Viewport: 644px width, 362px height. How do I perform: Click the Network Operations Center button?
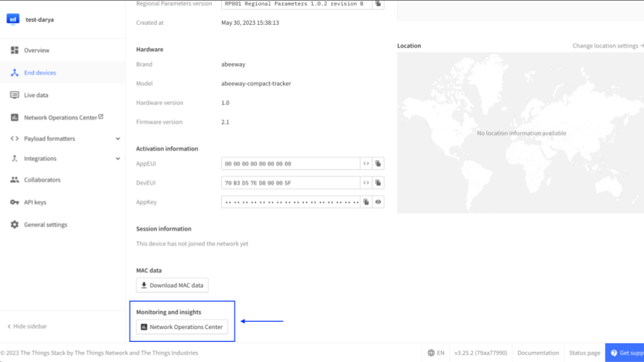(x=182, y=327)
